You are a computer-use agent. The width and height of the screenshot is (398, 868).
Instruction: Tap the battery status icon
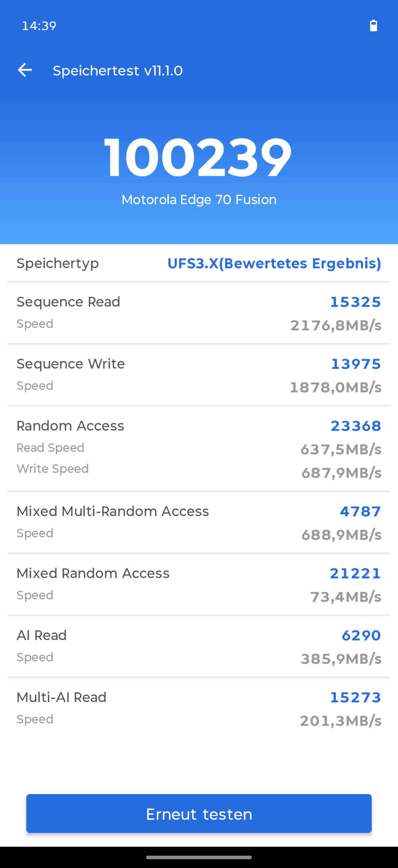373,26
